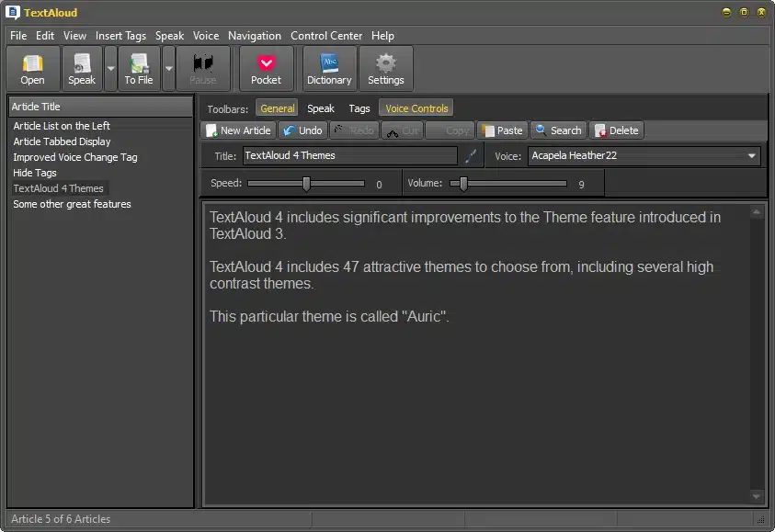Open the Dictionary tool
The image size is (775, 532).
tap(329, 69)
